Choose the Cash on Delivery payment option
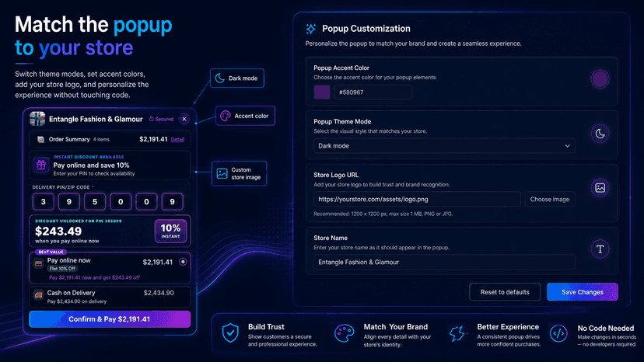 [x=110, y=297]
